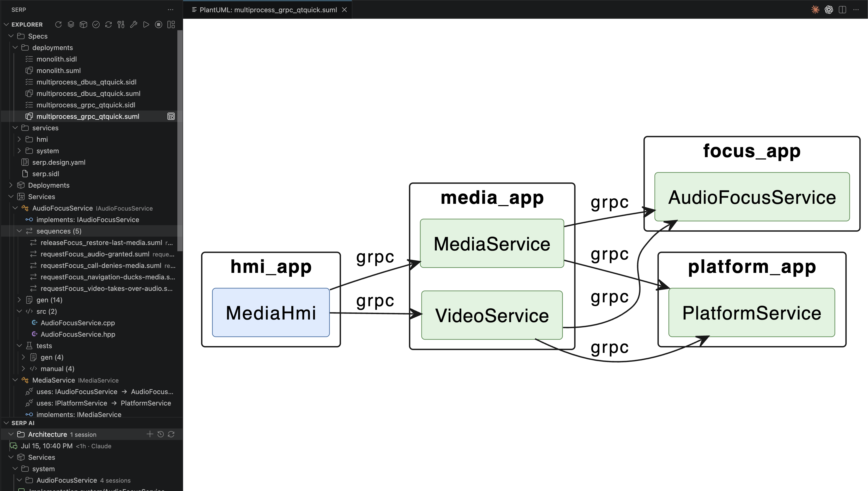Expand the hmi folder
Viewport: 868px width, 491px height.
19,139
